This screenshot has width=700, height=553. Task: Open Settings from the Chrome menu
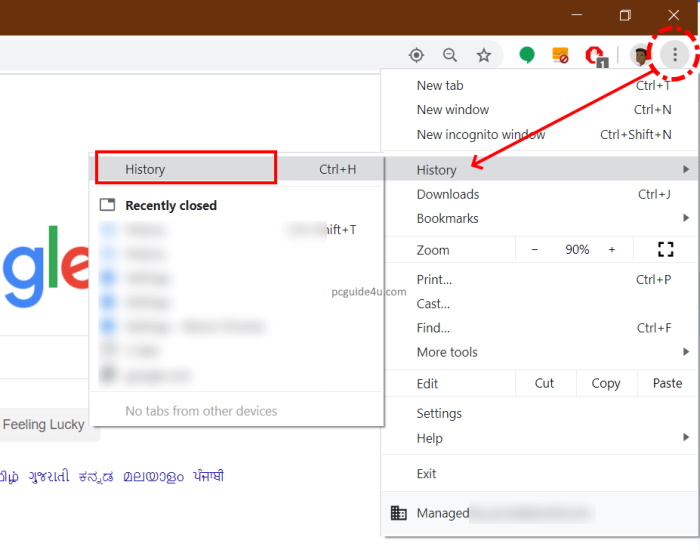tap(540, 413)
